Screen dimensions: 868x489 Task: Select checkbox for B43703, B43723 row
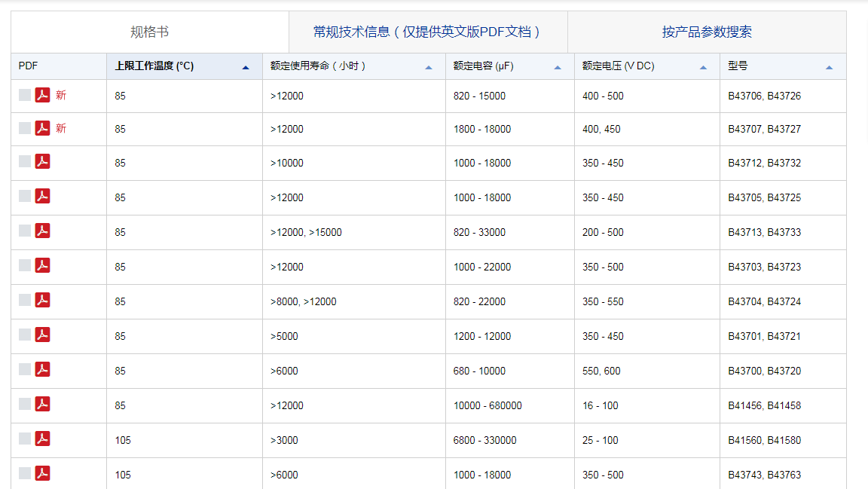[25, 265]
